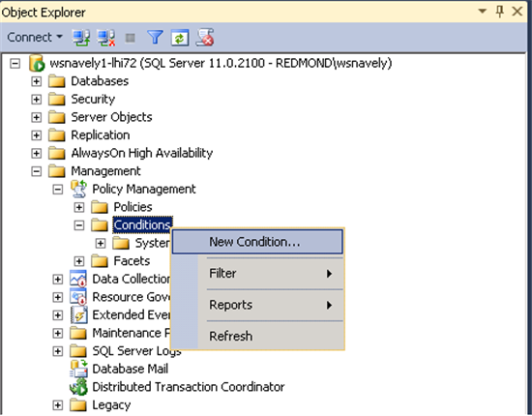Click the Distributed Transaction Coordinator icon
Screen dimensions: 532x416
(x=78, y=387)
